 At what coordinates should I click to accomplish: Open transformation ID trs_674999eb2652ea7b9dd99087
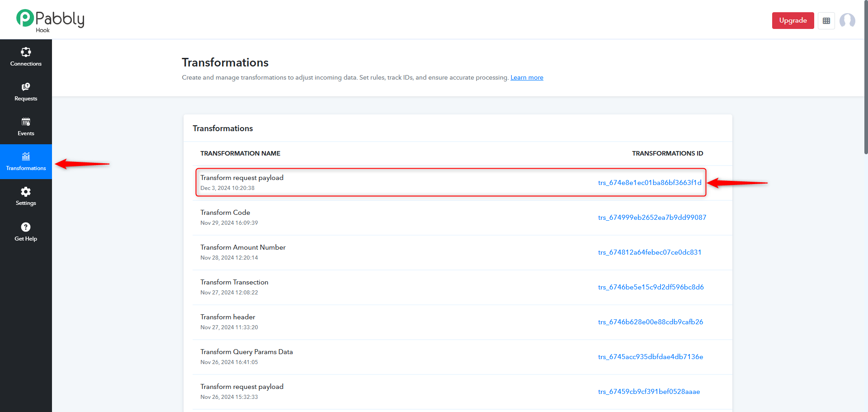pyautogui.click(x=652, y=218)
